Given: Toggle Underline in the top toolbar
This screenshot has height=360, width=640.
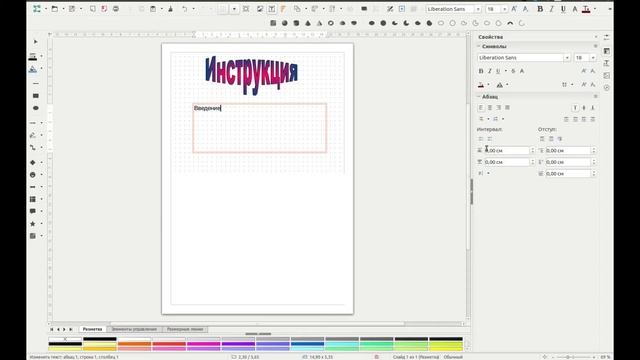Looking at the screenshot, I should 563,9.
